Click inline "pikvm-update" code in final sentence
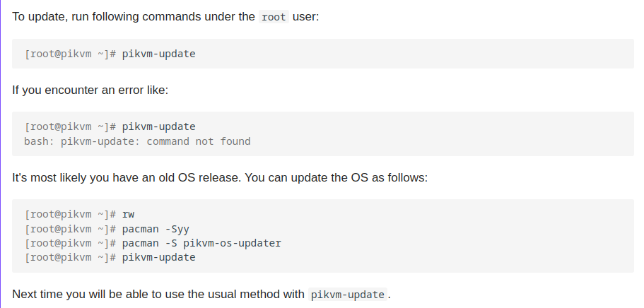The width and height of the screenshot is (644, 308). [x=347, y=295]
